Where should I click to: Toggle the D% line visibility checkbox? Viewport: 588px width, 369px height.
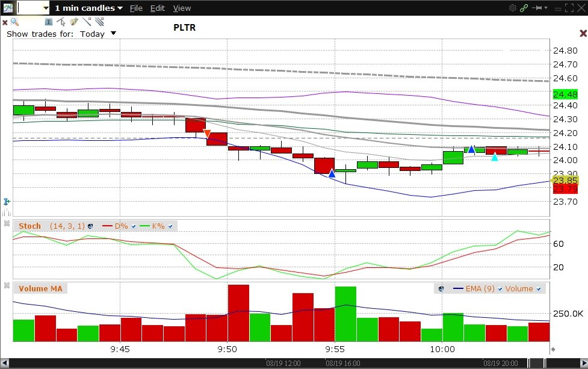[x=134, y=226]
